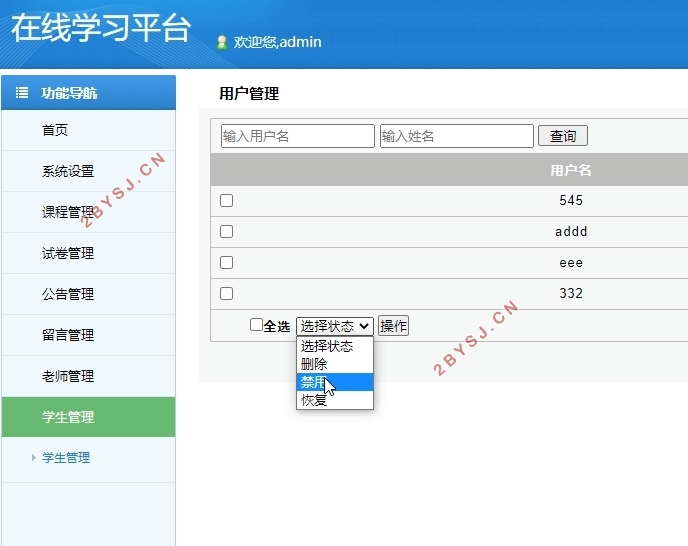Open 老师管理 in the sidebar

click(89, 377)
